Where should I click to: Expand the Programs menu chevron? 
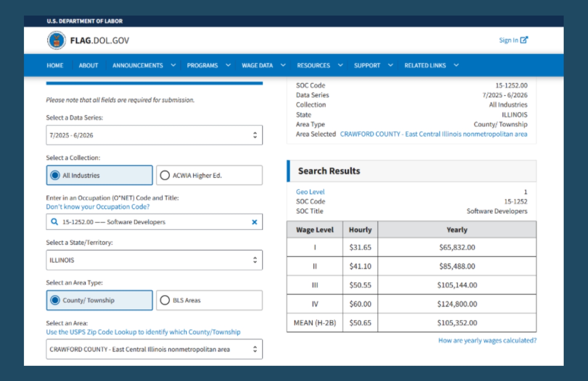coord(228,65)
